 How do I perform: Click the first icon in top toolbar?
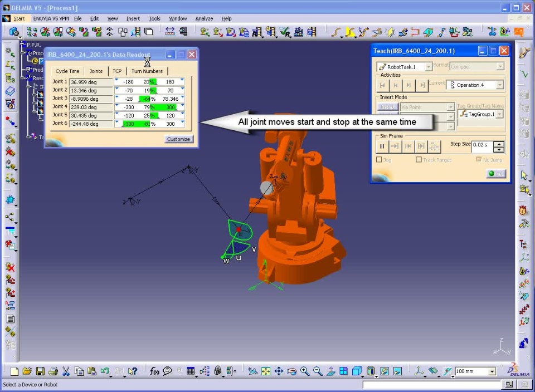pos(14,32)
